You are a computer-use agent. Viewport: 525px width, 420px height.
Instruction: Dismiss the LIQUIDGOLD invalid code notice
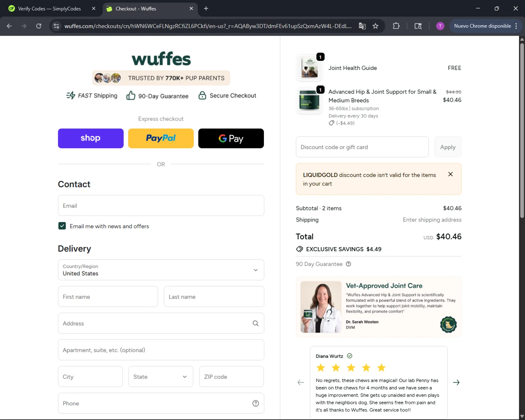point(450,174)
